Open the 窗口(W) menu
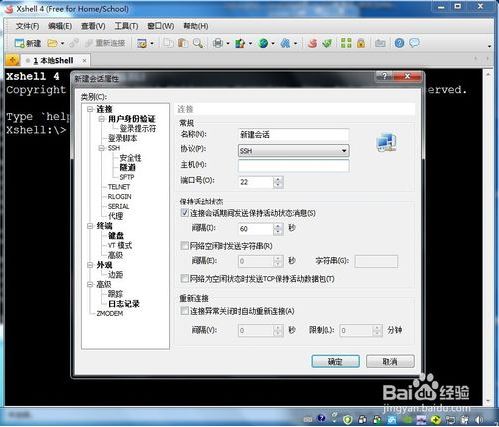The width and height of the screenshot is (499, 427). click(161, 26)
